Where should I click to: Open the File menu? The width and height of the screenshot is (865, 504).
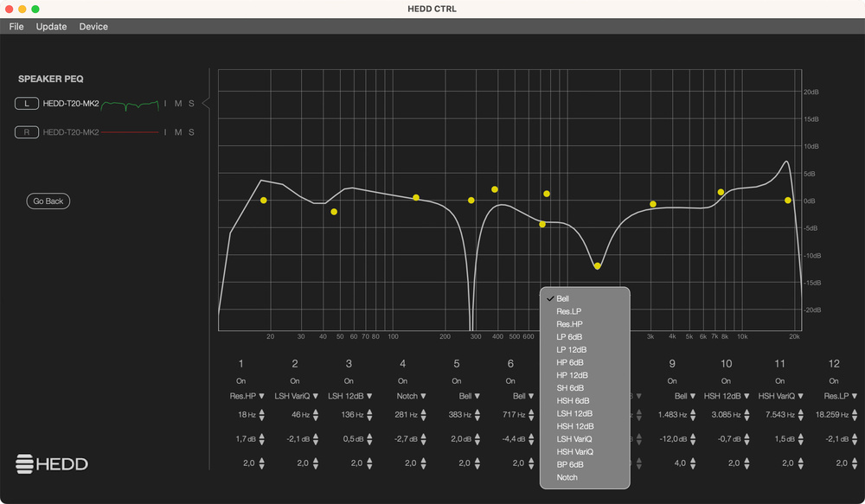click(x=16, y=27)
